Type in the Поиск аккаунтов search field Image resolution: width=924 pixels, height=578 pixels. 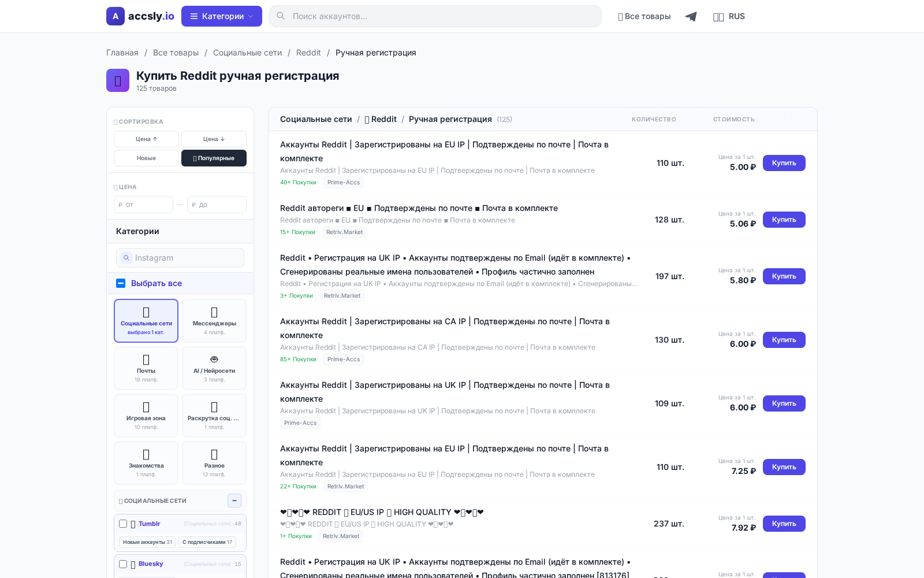coord(435,16)
